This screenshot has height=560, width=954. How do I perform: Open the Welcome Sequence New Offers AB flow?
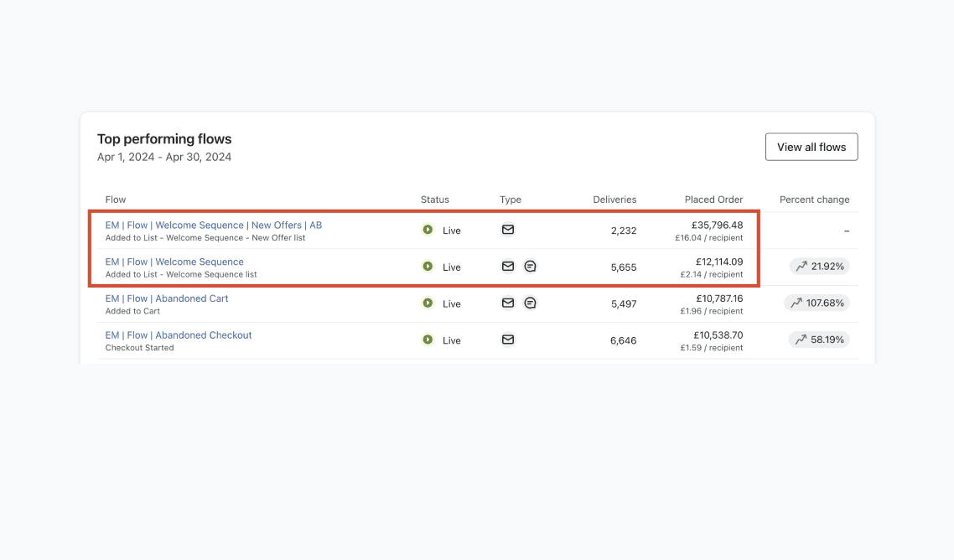click(213, 225)
